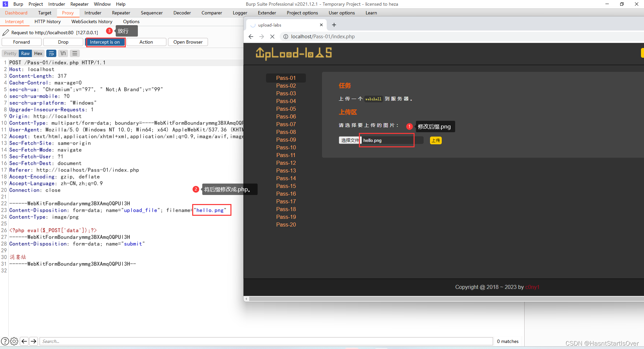Toggle the show non-printable \n icon
The height and width of the screenshot is (349, 644).
tap(63, 53)
